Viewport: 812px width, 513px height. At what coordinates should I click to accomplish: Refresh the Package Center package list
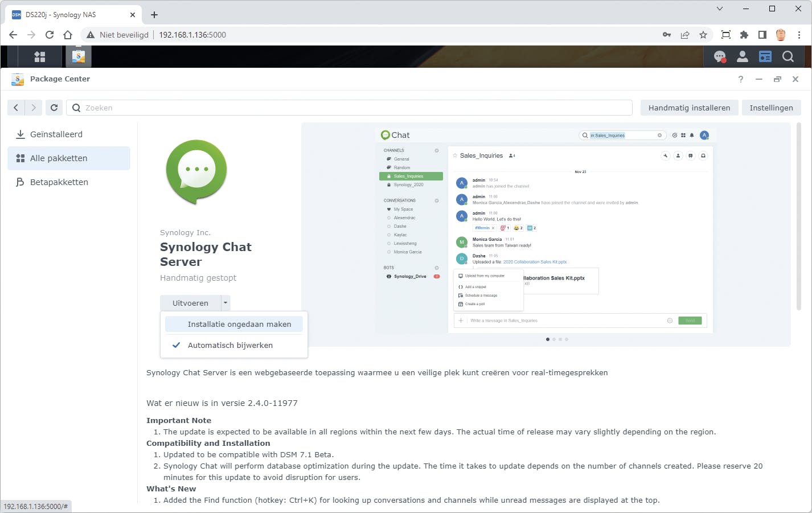click(x=54, y=108)
